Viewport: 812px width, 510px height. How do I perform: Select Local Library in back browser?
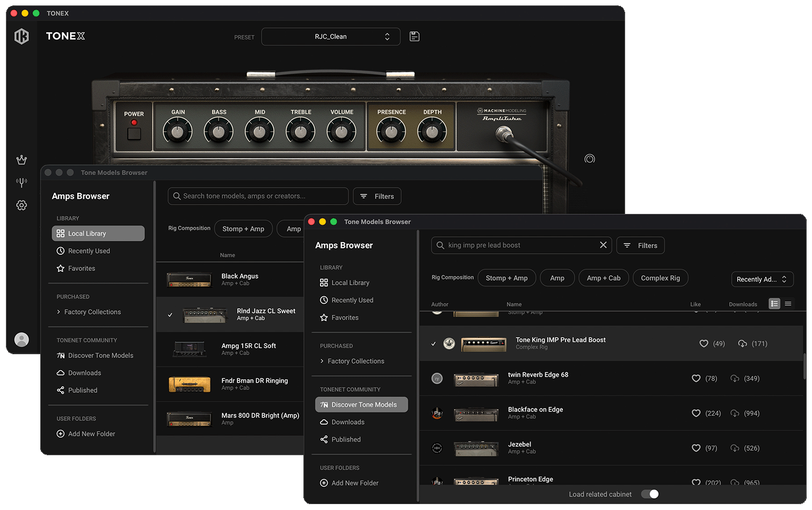(x=98, y=233)
